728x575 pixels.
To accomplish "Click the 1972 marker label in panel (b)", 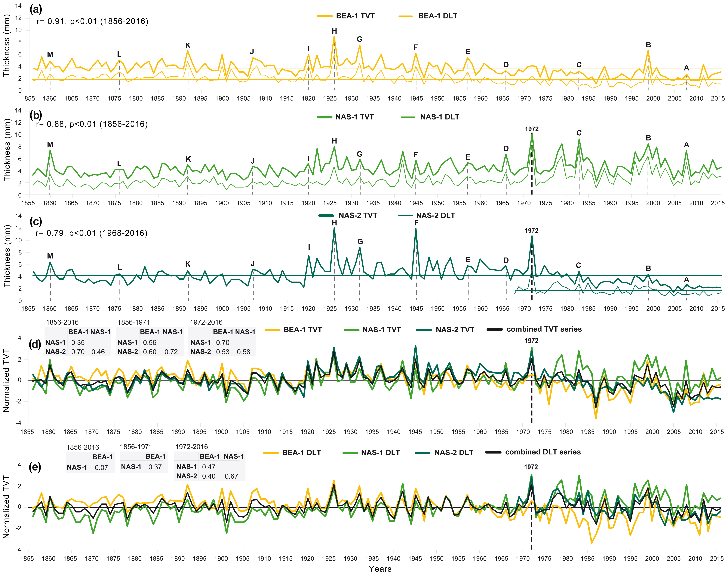I will 532,129.
